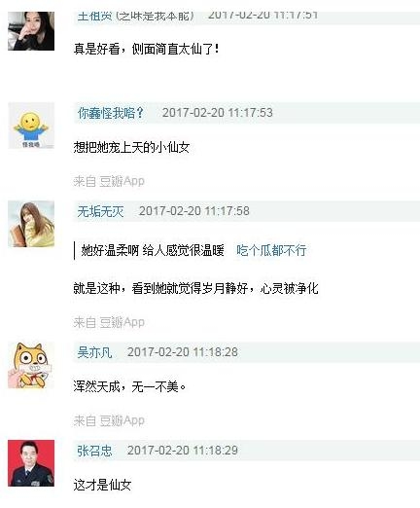This screenshot has width=420, height=508.
Task: Open user profile 无垢无灭
Action: coord(100,211)
